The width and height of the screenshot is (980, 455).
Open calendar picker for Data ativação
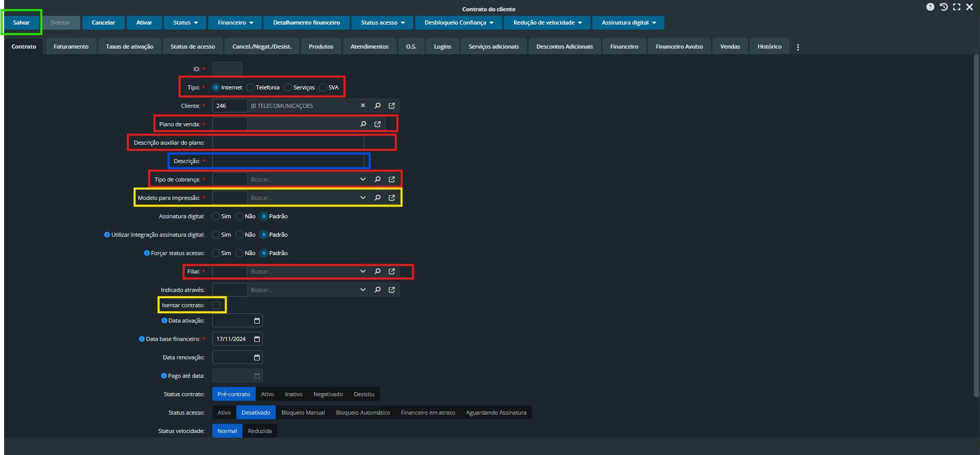[257, 321]
